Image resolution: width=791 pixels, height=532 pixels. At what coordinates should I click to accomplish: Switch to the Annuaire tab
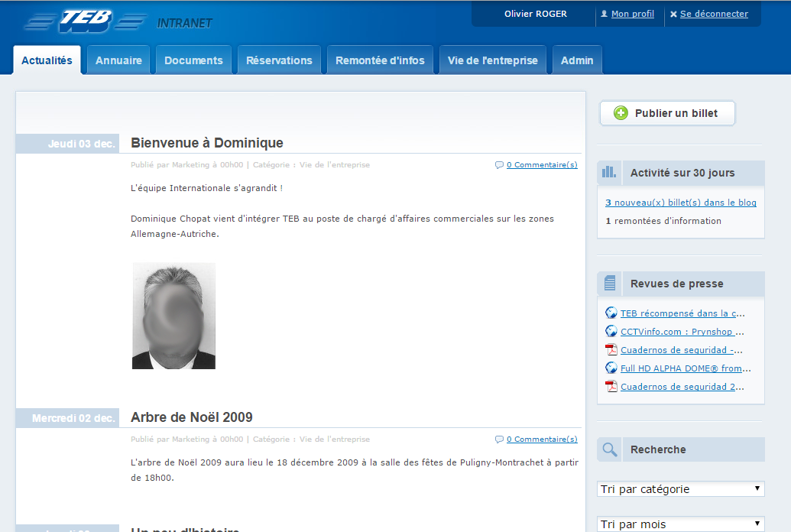(x=118, y=60)
